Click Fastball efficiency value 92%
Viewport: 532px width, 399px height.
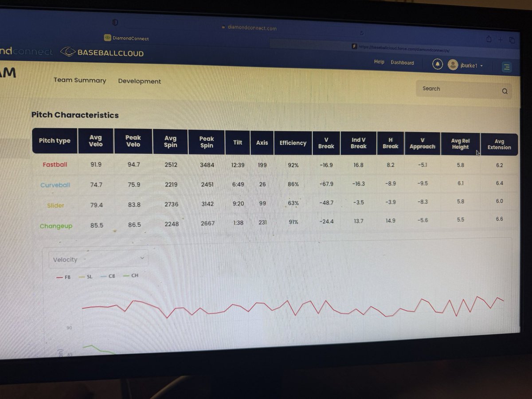293,165
